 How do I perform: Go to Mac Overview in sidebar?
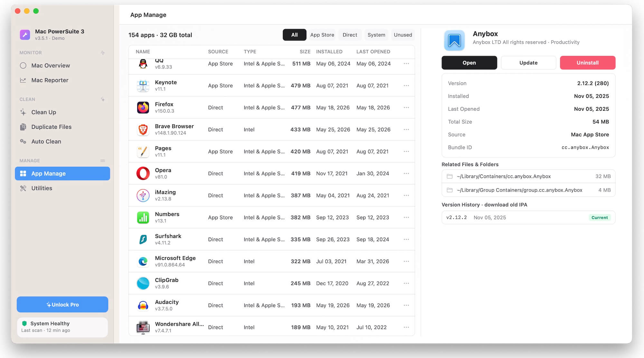62,65
